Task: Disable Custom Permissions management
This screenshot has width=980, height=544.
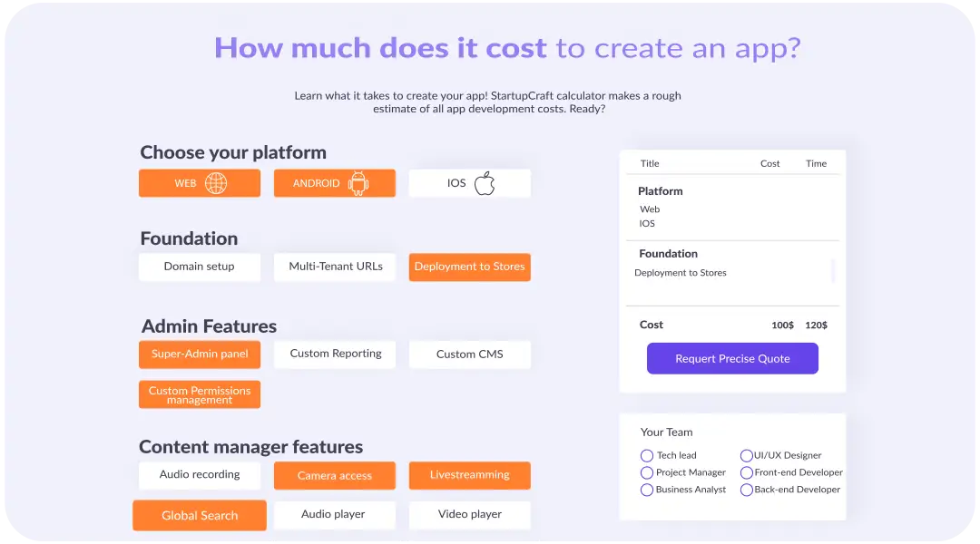Action: 199,394
